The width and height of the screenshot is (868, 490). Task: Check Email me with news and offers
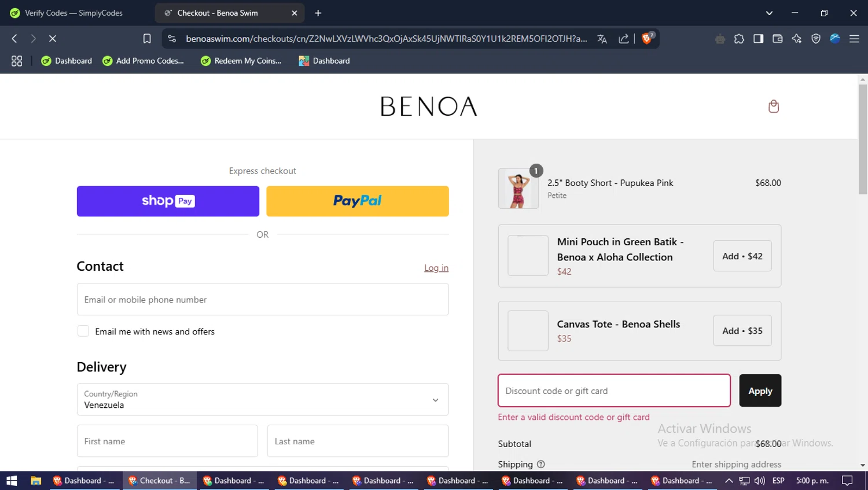click(83, 331)
